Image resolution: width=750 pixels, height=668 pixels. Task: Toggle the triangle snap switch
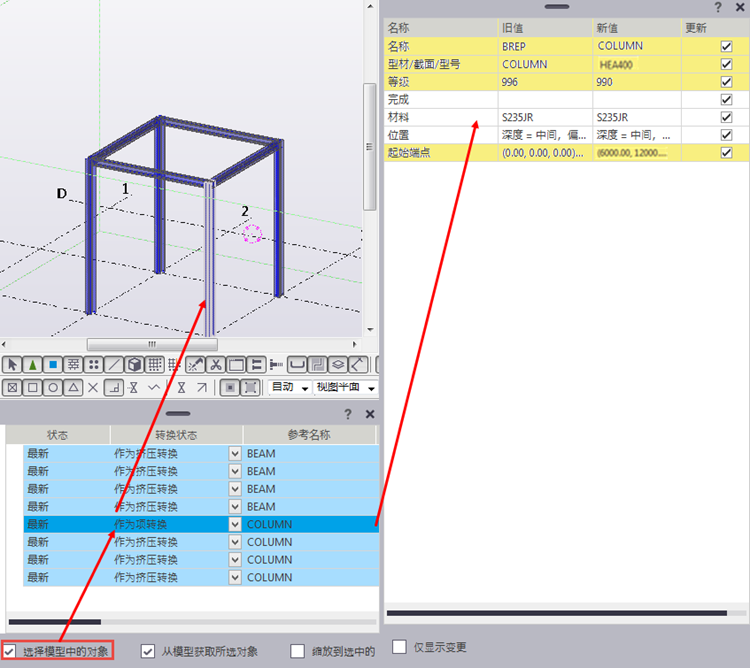(x=73, y=387)
